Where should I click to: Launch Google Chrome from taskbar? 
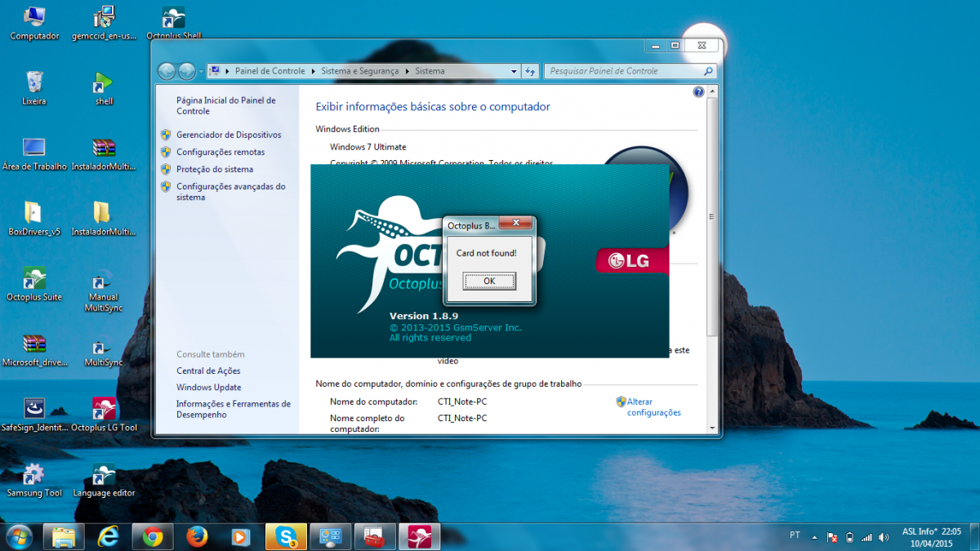click(152, 536)
